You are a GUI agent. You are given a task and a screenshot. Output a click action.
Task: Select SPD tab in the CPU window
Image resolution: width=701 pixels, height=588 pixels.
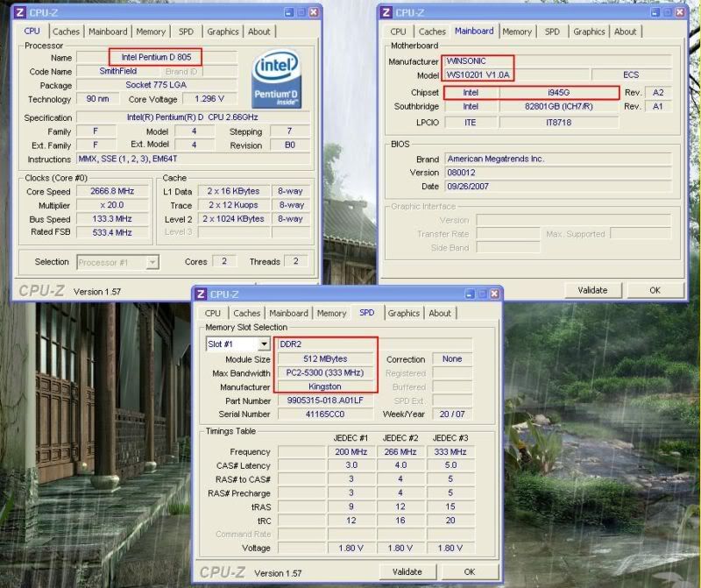pos(186,32)
